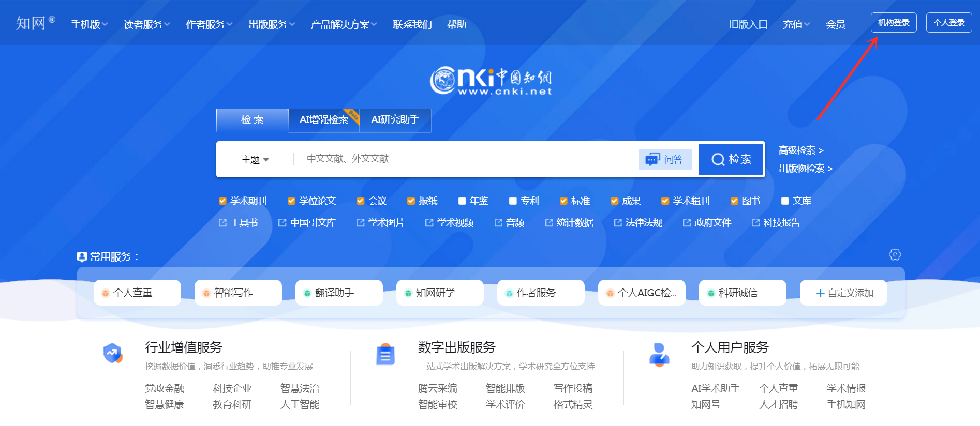Click the 行业增值服务 shield icon
Screen dimensions: 980x426
[113, 354]
